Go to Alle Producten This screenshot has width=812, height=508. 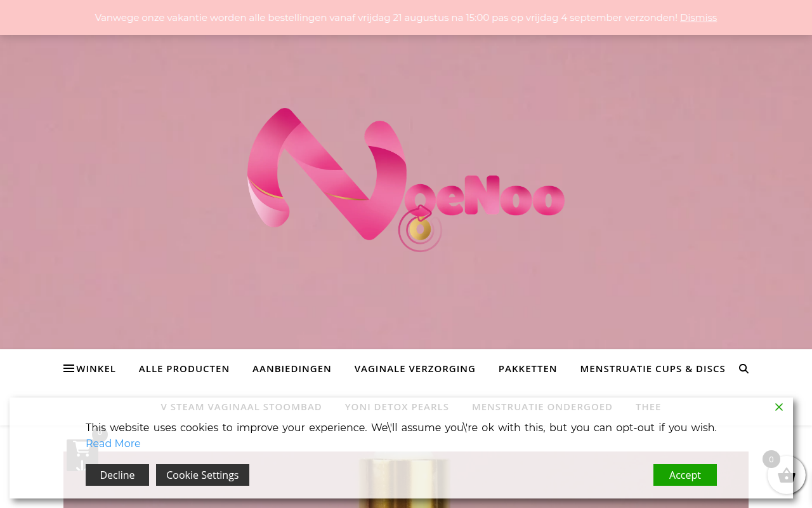click(x=184, y=368)
